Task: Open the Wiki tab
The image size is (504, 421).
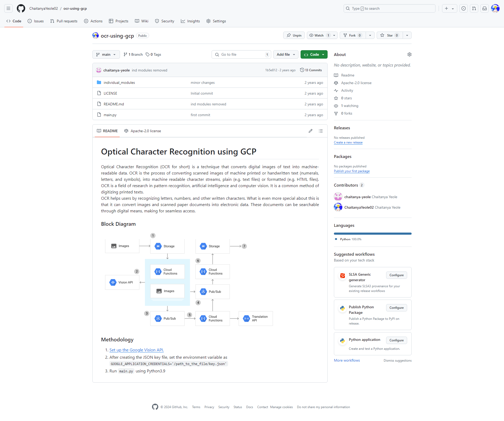Action: [142, 21]
